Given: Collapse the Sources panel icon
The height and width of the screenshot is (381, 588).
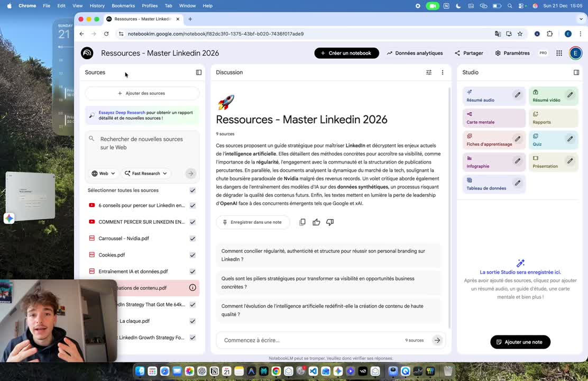Looking at the screenshot, I should tap(199, 72).
